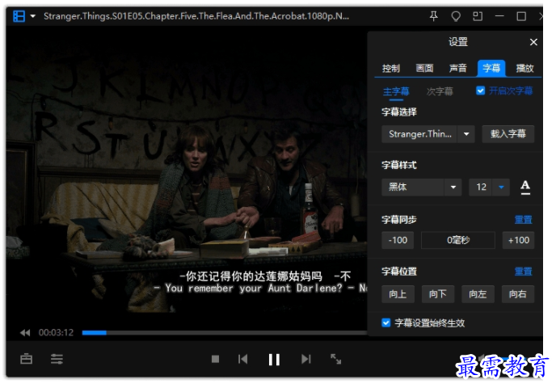This screenshot has height=392, width=556.
Task: Select the 字幕 tab
Action: 491,68
